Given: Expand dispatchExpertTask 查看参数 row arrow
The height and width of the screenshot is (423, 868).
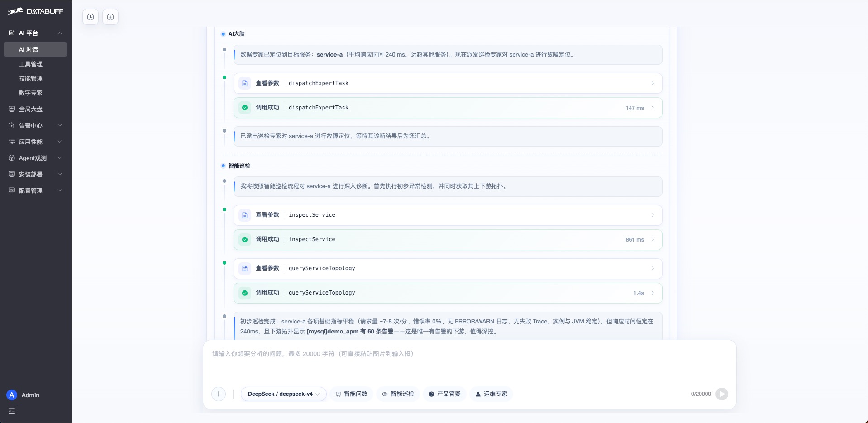Looking at the screenshot, I should tap(653, 83).
